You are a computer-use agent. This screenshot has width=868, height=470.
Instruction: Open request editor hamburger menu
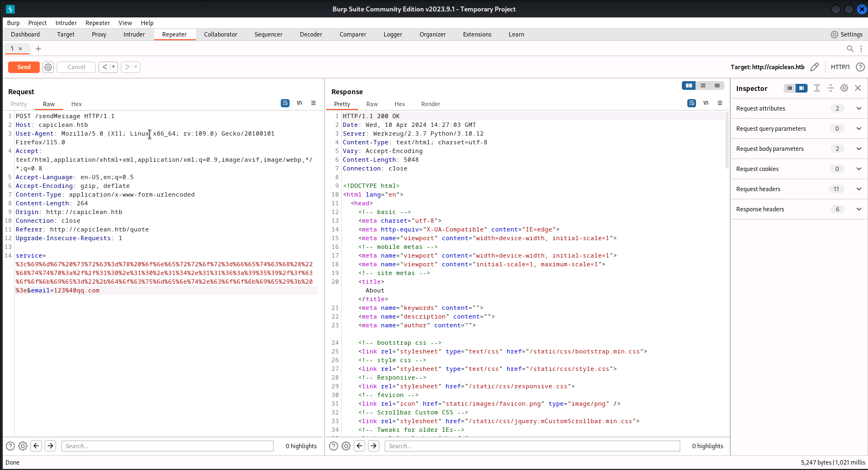coord(313,103)
